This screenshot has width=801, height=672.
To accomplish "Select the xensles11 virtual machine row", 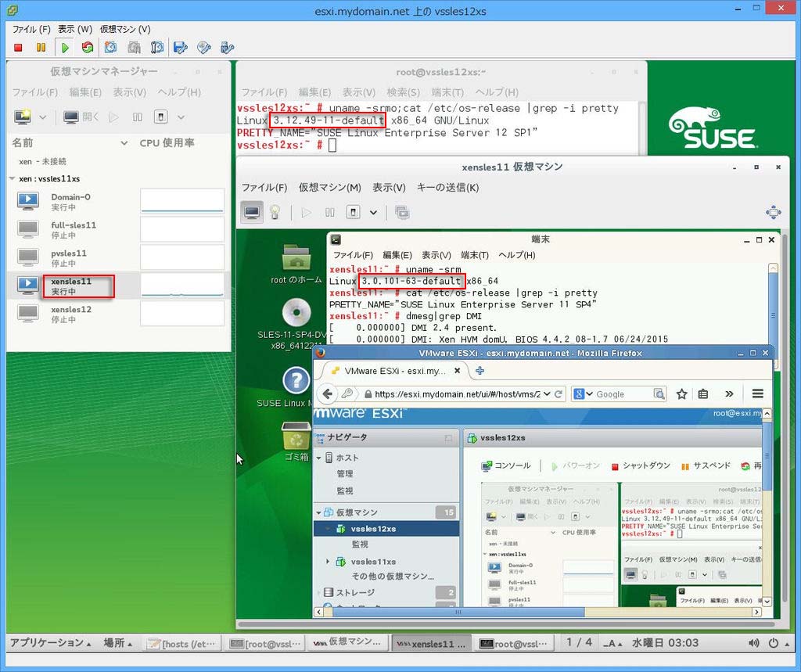I will tap(119, 286).
